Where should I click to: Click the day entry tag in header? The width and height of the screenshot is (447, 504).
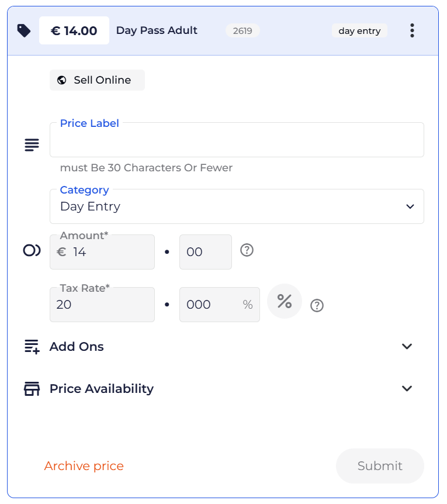[x=359, y=31]
